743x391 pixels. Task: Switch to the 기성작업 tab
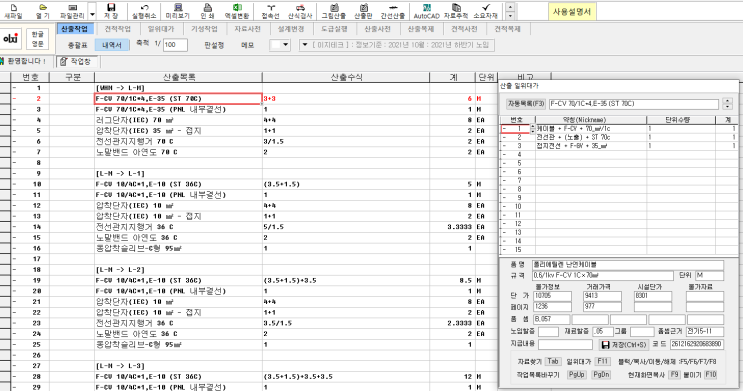(x=204, y=29)
